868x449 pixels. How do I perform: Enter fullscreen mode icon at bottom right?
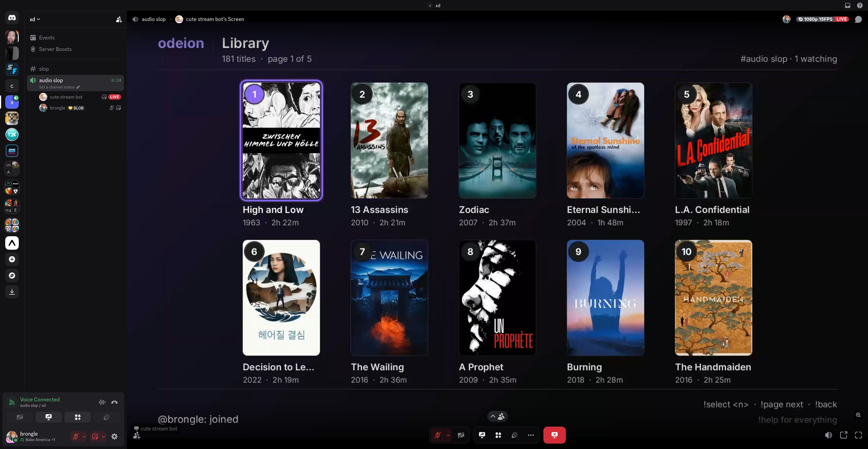858,435
